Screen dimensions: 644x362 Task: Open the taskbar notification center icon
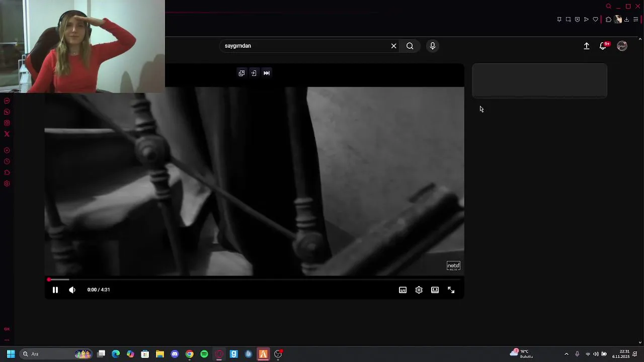(635, 354)
